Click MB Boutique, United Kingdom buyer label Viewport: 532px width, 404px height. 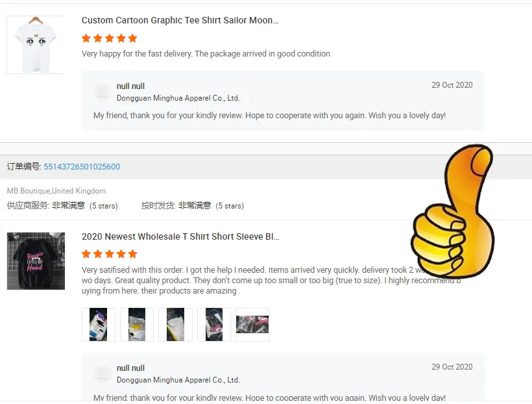(56, 191)
